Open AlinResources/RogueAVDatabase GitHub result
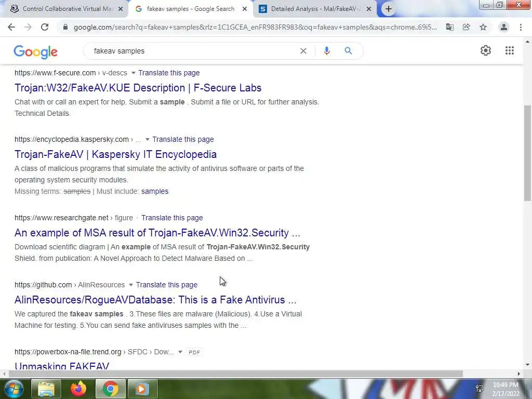Viewport: 532px width, 399px height. tap(155, 300)
